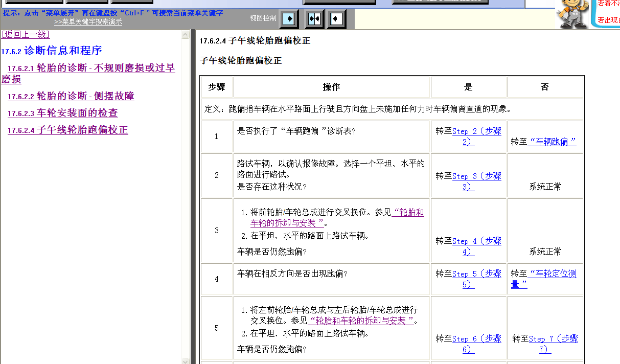The image size is (620, 364).
Task: Click step number 4 cell
Action: tap(217, 279)
